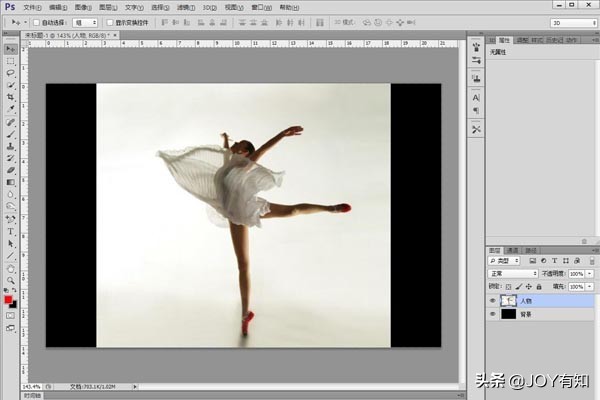
Task: Enable the 自动选择 checkbox
Action: tap(36, 21)
